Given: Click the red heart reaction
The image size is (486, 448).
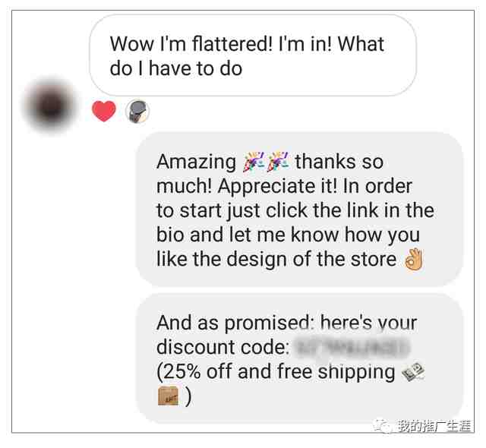Looking at the screenshot, I should 104,111.
